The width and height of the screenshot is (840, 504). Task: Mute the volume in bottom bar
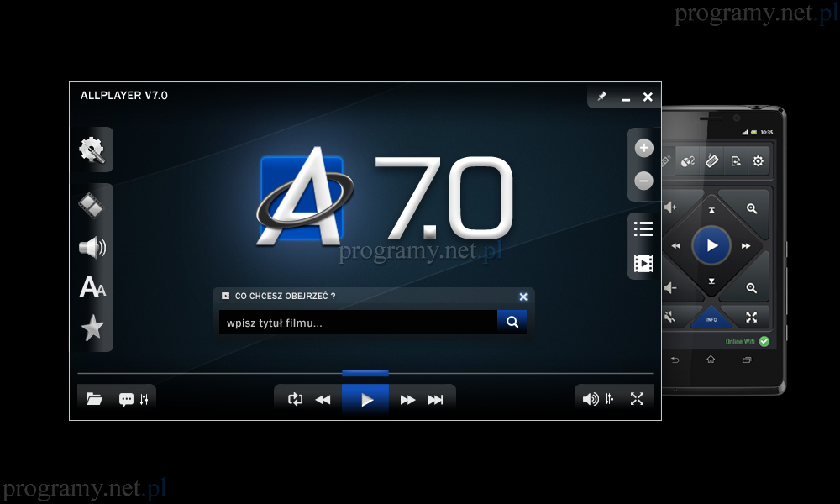[591, 400]
